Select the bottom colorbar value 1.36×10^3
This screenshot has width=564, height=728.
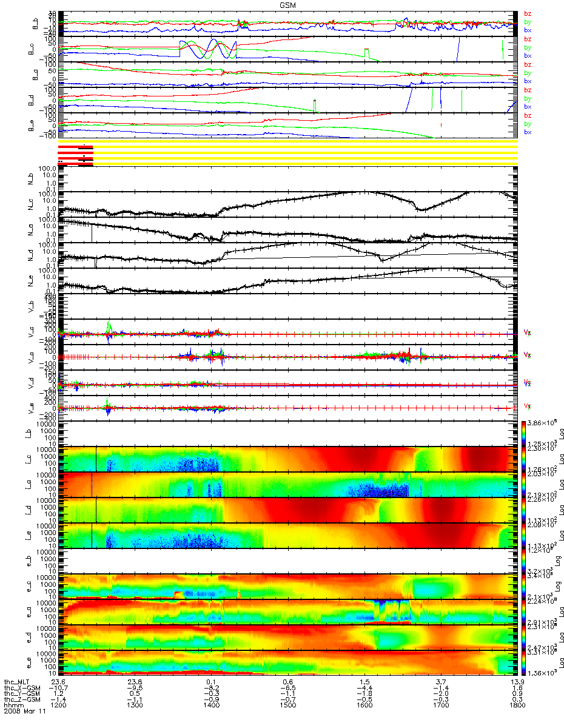[543, 673]
